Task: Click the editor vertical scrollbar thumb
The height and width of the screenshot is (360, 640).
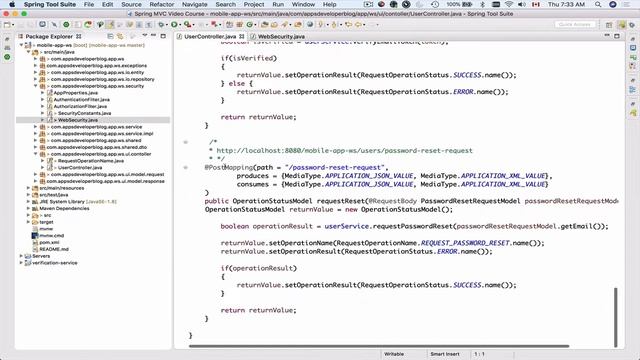Action: coord(616,317)
